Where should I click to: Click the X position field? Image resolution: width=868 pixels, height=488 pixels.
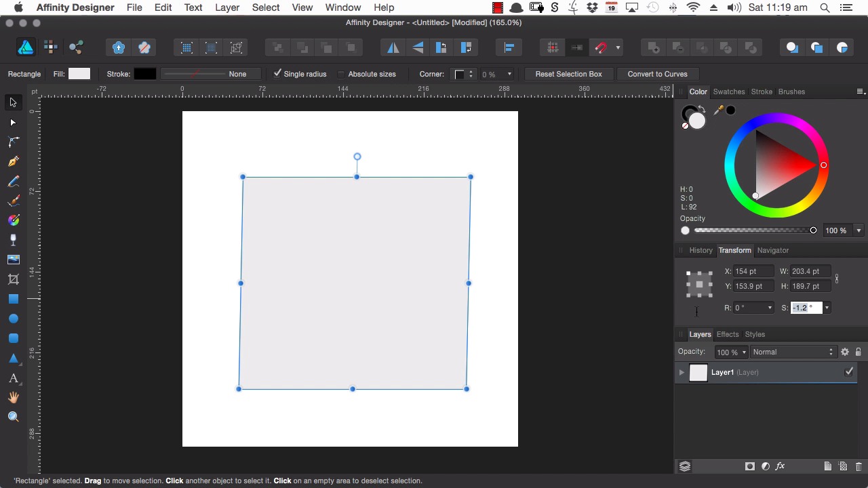(x=754, y=271)
